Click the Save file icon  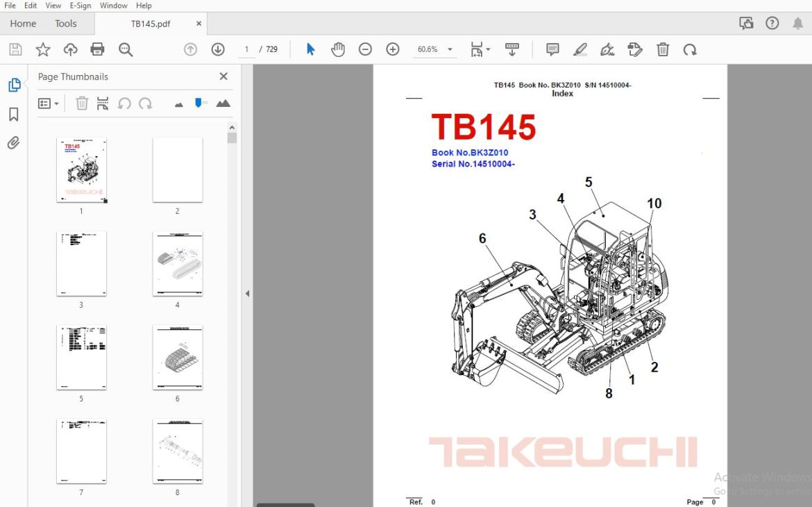[15, 50]
